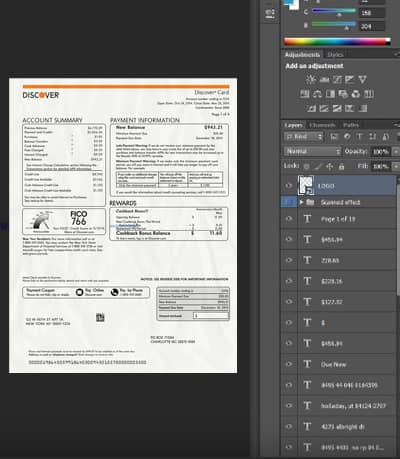Add an Invert adjustment
Image resolution: width=400 pixels, height=459 pixels.
click(x=311, y=108)
